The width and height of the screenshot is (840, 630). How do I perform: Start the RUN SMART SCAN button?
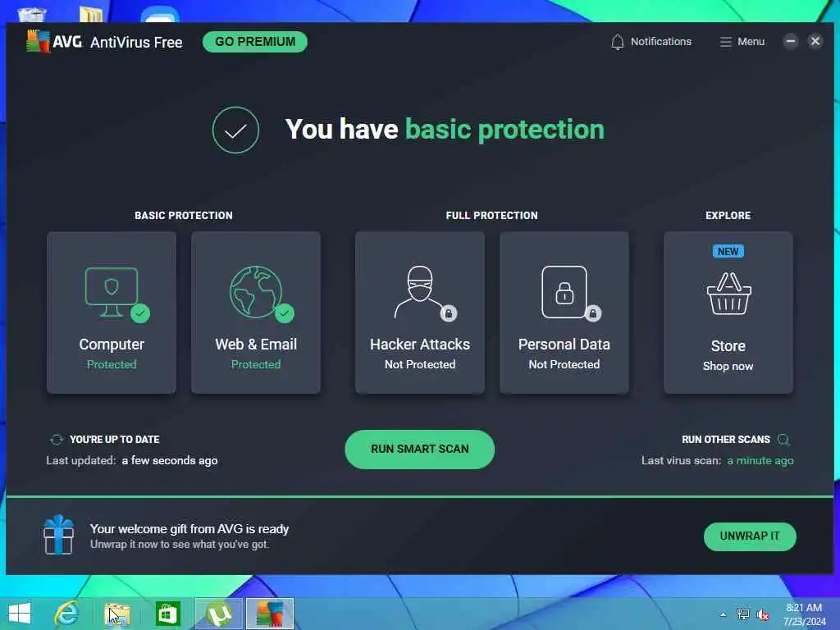point(419,449)
